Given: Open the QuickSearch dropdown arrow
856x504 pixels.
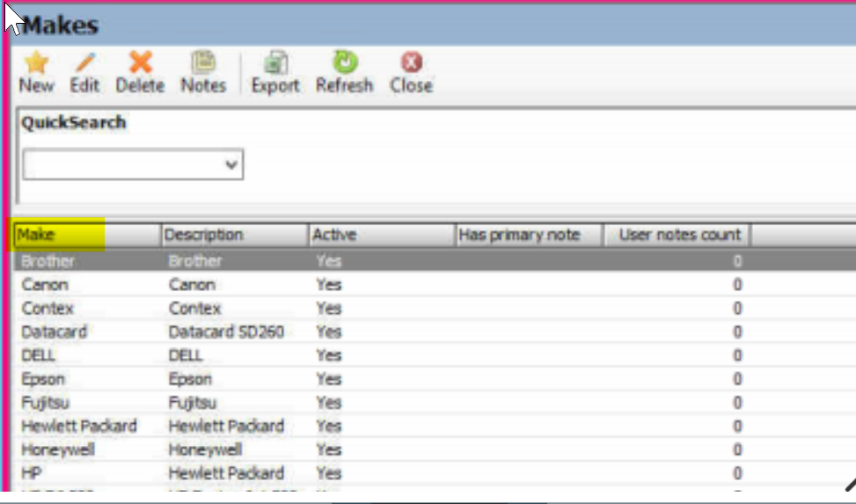Looking at the screenshot, I should [x=231, y=164].
